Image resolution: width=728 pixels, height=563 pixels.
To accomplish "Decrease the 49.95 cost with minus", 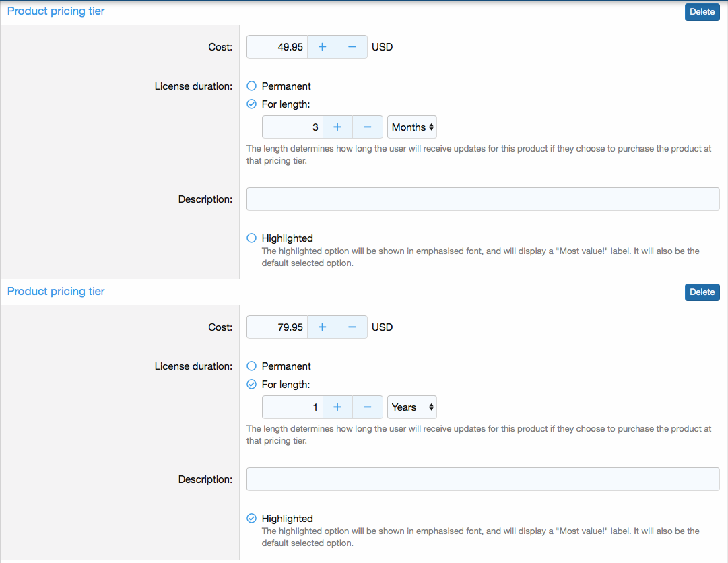I will tap(352, 47).
